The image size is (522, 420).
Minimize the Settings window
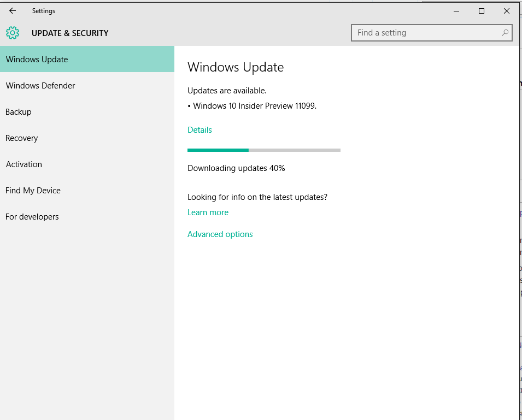tap(456, 11)
